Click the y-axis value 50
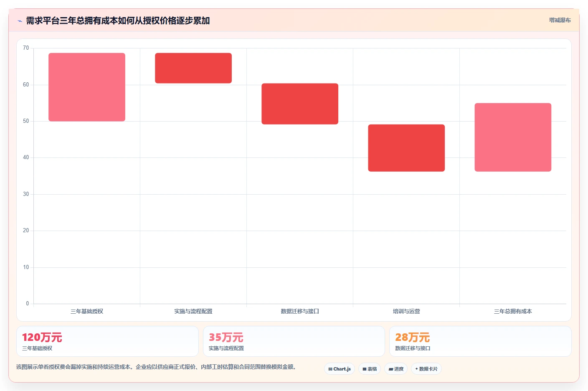This screenshot has width=588, height=391. coord(26,121)
